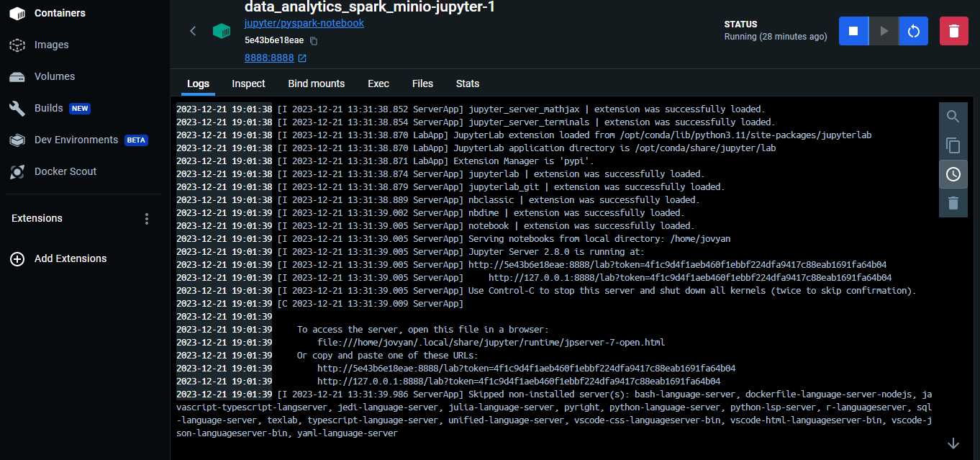Delete the container with red trash button
The height and width of the screenshot is (460, 980).
(x=954, y=31)
